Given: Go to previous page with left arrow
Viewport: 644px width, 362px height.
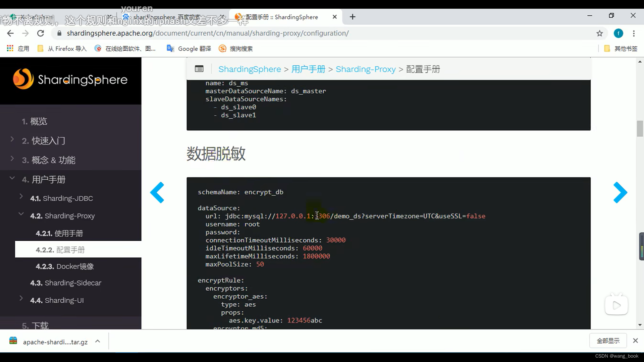Looking at the screenshot, I should point(157,192).
